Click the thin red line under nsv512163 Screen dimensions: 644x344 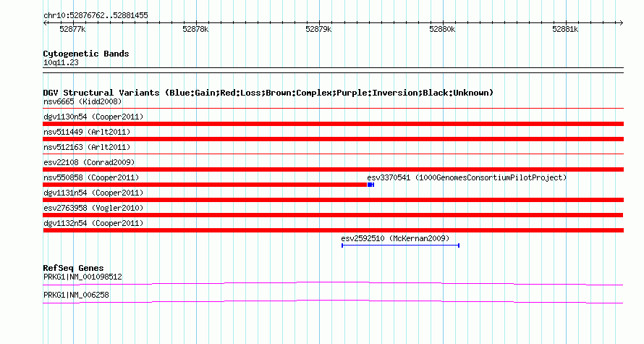(x=333, y=154)
